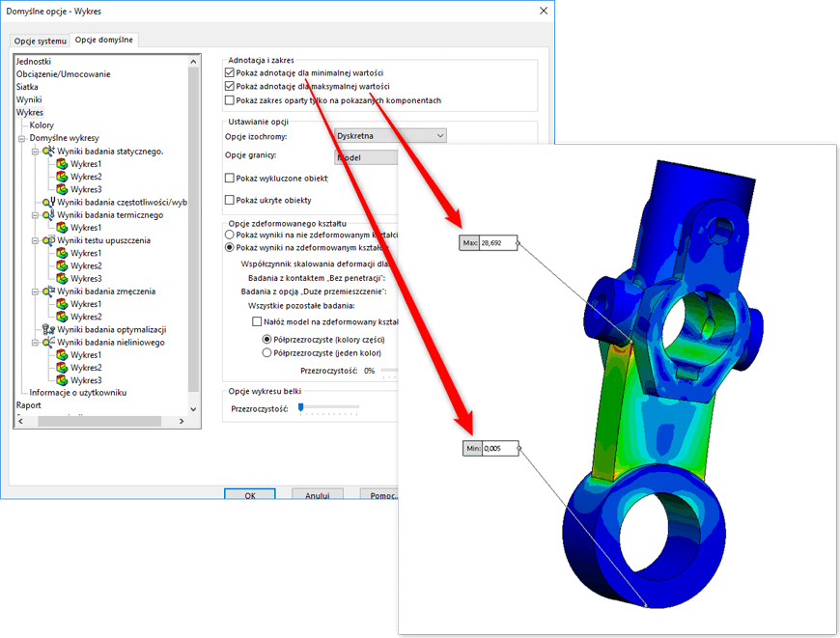Check the Pokaż wykluczone obiekty option

(x=229, y=179)
